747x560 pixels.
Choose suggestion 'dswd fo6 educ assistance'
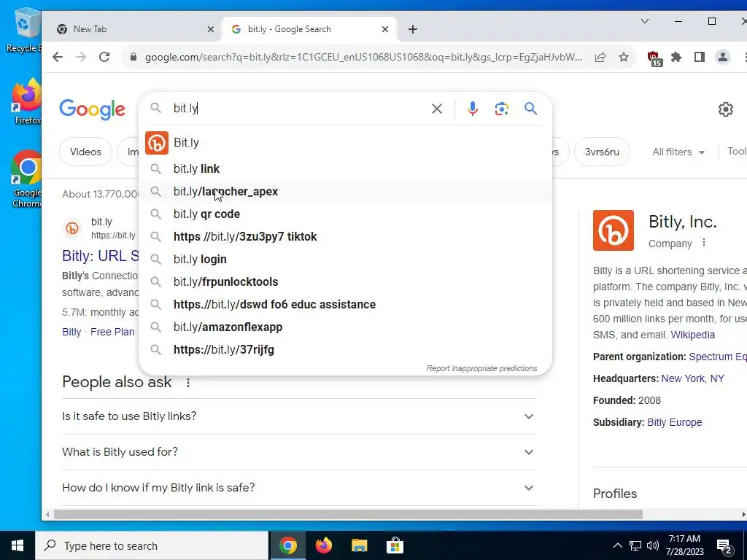(x=345, y=304)
